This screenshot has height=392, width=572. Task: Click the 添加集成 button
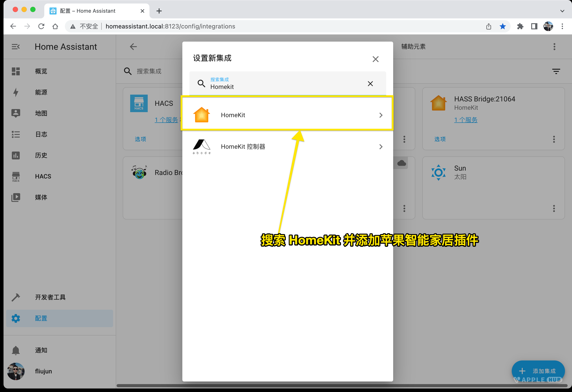(538, 371)
